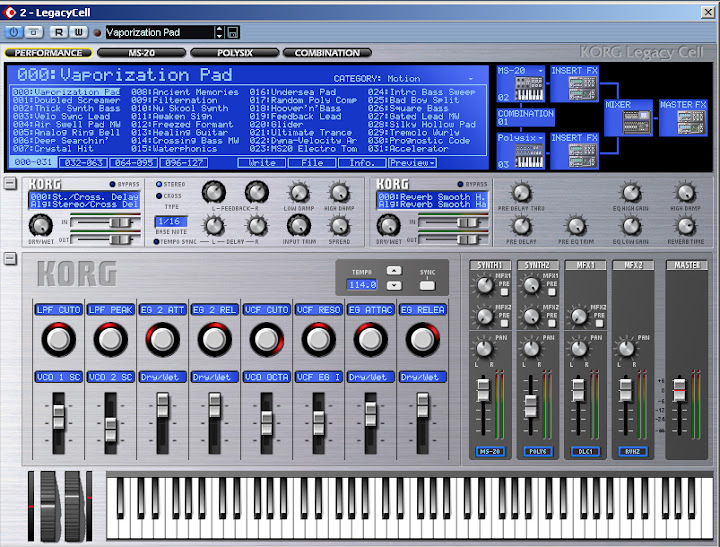Image resolution: width=720 pixels, height=547 pixels.
Task: Open the Preview dropdown
Action: tap(412, 163)
